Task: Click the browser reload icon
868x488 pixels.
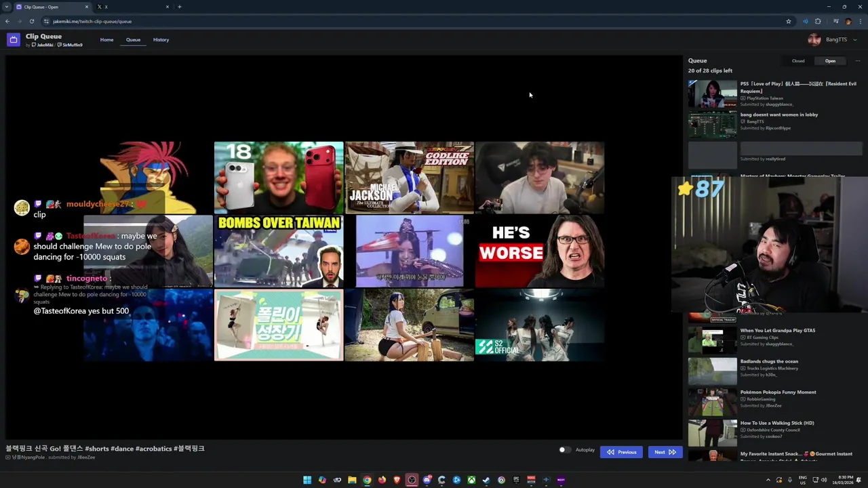Action: tap(31, 21)
